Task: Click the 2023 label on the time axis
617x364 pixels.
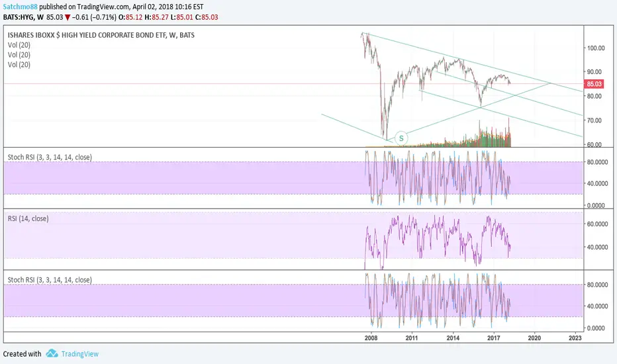Action: [x=575, y=338]
